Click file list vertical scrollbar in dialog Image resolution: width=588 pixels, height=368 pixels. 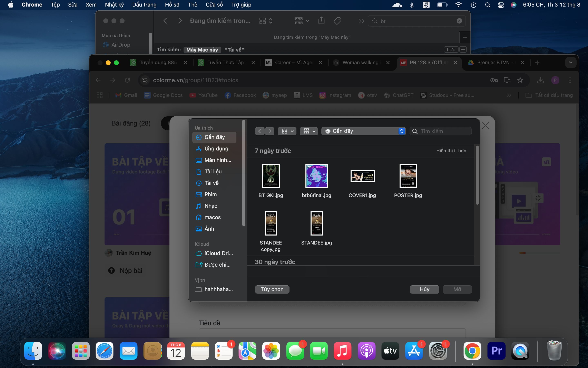(x=477, y=175)
